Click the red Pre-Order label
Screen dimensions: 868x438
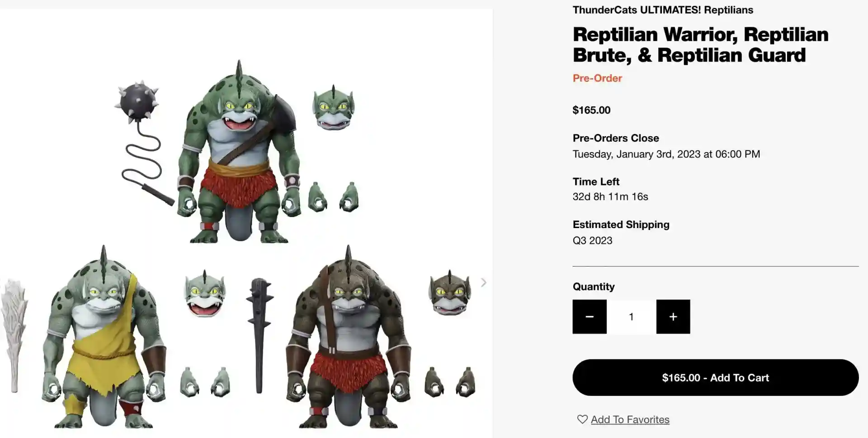pos(597,78)
